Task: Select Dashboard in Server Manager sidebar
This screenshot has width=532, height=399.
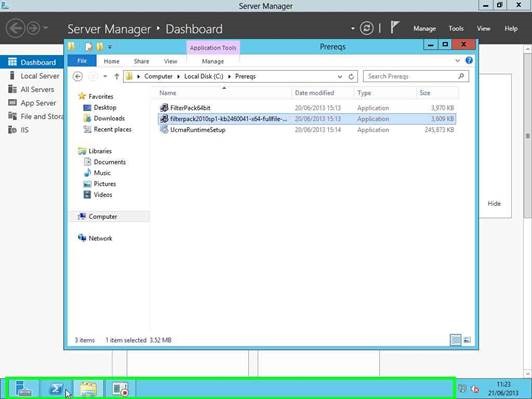Action: pos(32,62)
